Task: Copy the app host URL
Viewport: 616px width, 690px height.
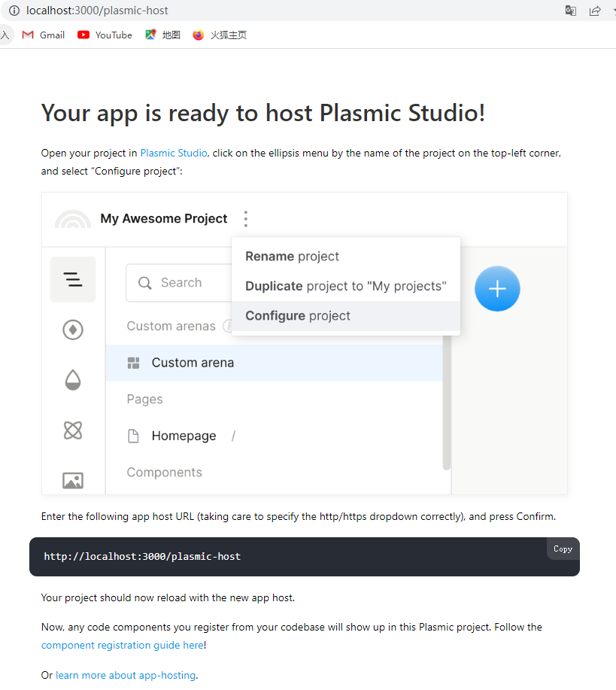Action: tap(563, 549)
